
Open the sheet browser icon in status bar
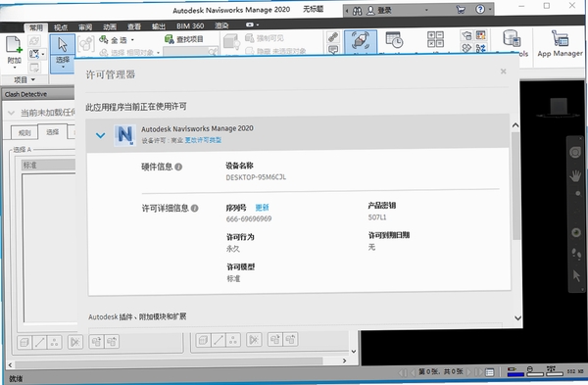(x=489, y=372)
